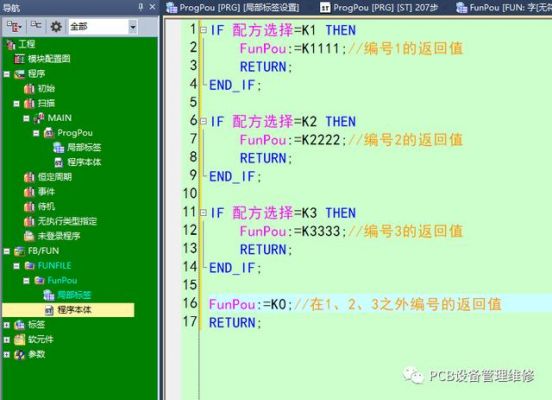The height and width of the screenshot is (400, 552).
Task: Collapse the 扫描 tree node
Action: click(x=17, y=104)
